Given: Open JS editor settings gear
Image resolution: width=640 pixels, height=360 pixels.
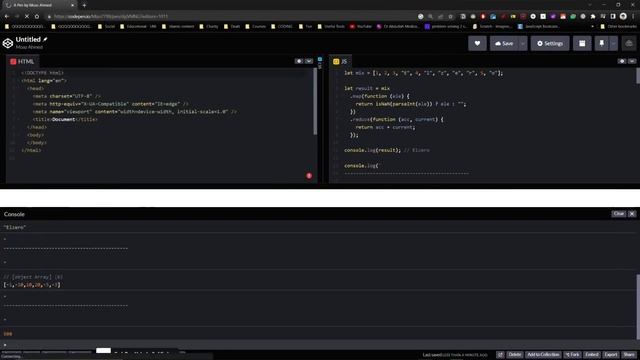Looking at the screenshot, I should coord(622,61).
